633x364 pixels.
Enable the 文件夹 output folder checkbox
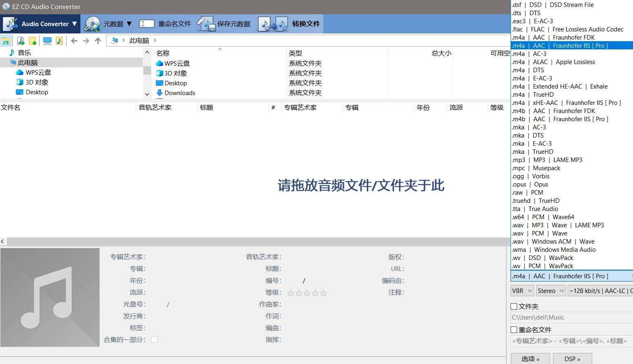click(514, 306)
